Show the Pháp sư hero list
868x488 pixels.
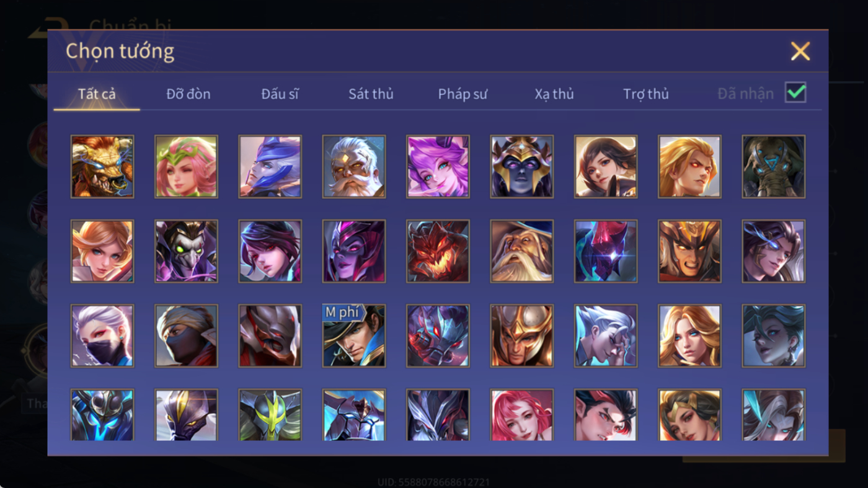click(463, 94)
